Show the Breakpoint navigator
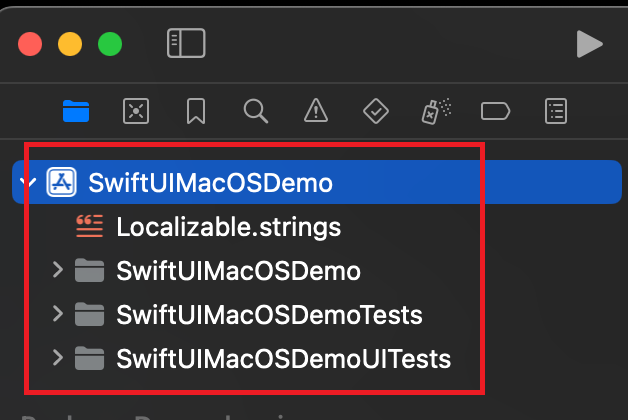Screen dimensions: 628x420 click(495, 110)
